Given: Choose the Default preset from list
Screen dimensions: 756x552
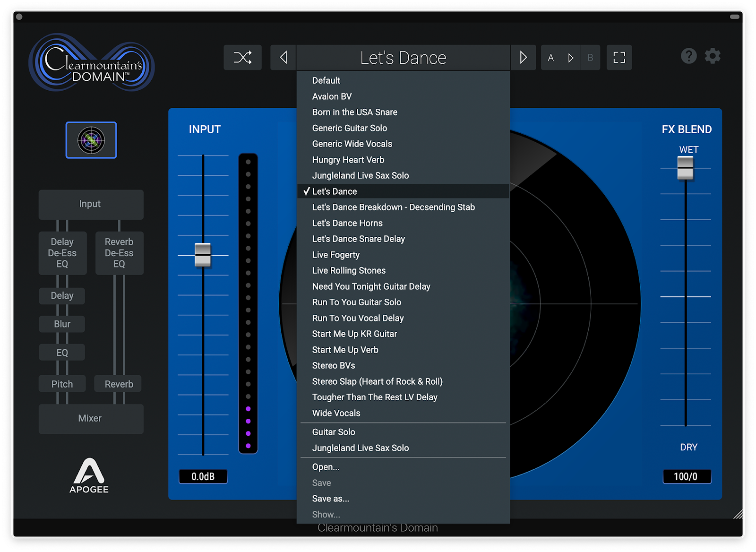Looking at the screenshot, I should (x=326, y=81).
